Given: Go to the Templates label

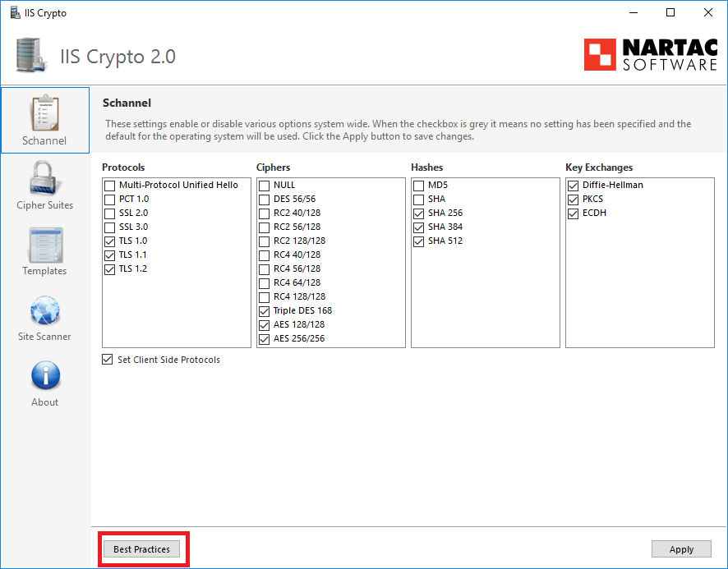Looking at the screenshot, I should click(x=44, y=271).
